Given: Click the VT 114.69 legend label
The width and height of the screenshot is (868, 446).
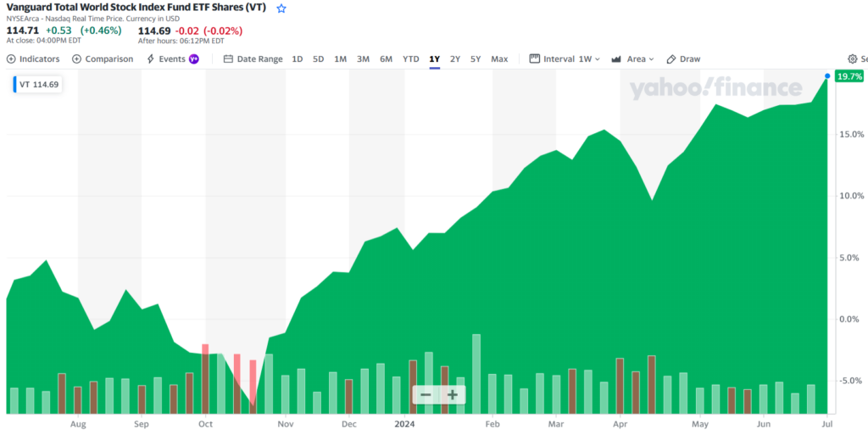Looking at the screenshot, I should pyautogui.click(x=38, y=85).
